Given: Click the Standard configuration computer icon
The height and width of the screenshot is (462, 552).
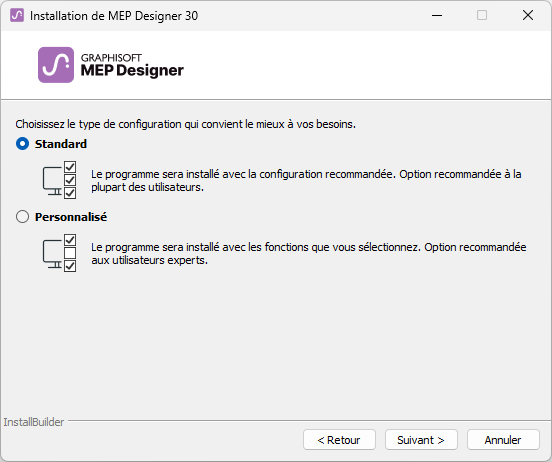Looking at the screenshot, I should click(x=59, y=180).
